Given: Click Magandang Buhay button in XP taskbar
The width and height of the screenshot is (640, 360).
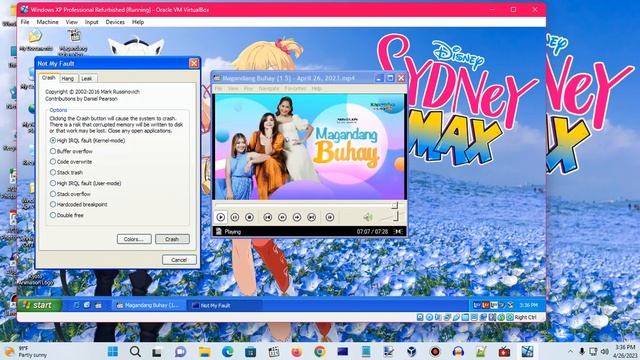Looking at the screenshot, I should tap(148, 305).
